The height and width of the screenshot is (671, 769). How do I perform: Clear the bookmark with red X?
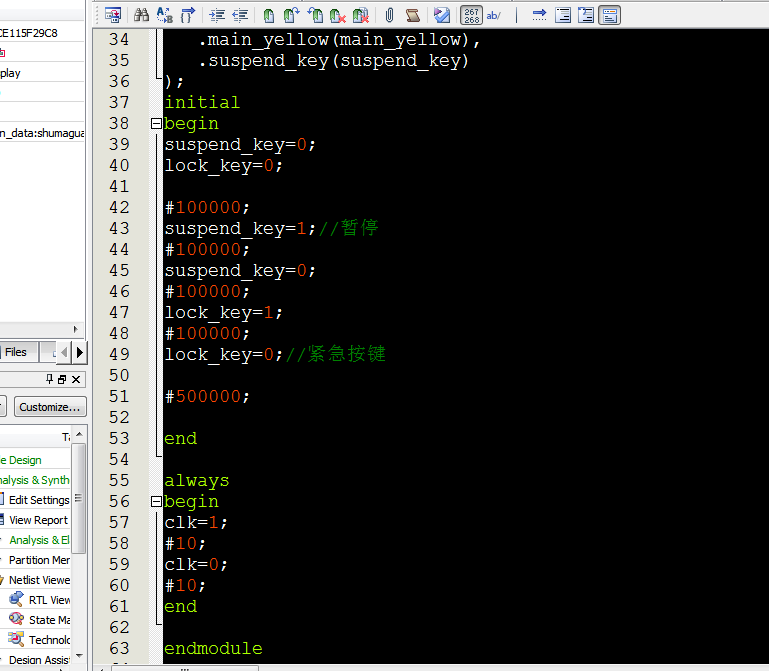click(x=337, y=15)
